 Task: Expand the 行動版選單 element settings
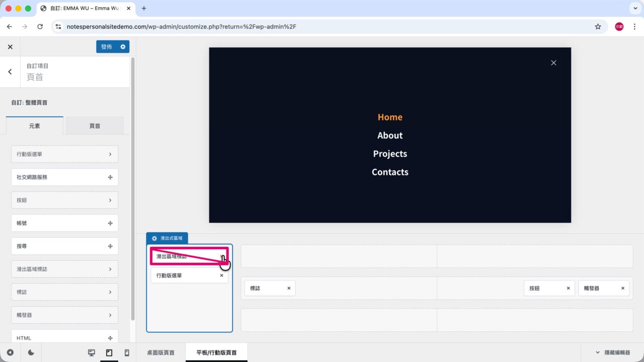(x=64, y=154)
